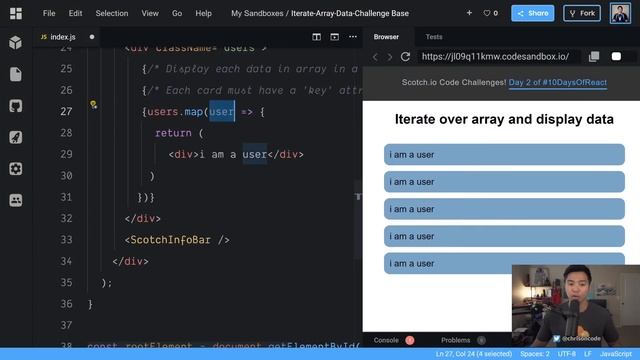Click 'users.map' on line 27
Image resolution: width=640 pixels, height=360 pixels.
pyautogui.click(x=175, y=111)
